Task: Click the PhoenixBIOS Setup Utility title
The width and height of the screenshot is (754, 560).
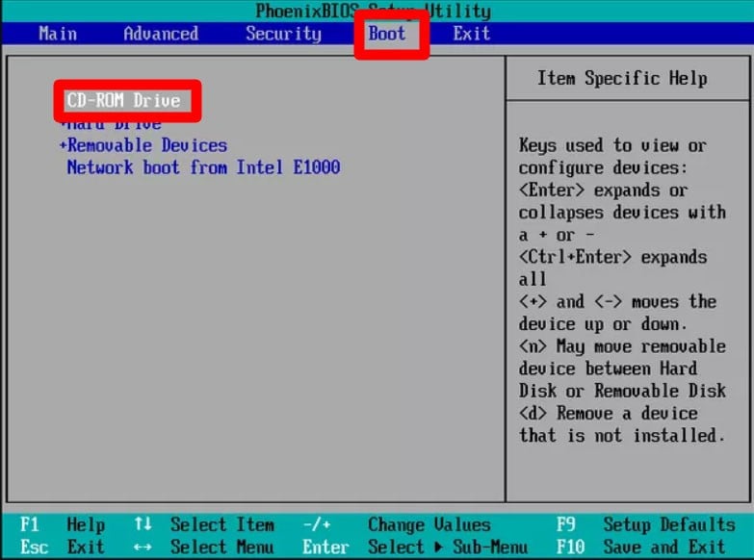Action: click(373, 12)
